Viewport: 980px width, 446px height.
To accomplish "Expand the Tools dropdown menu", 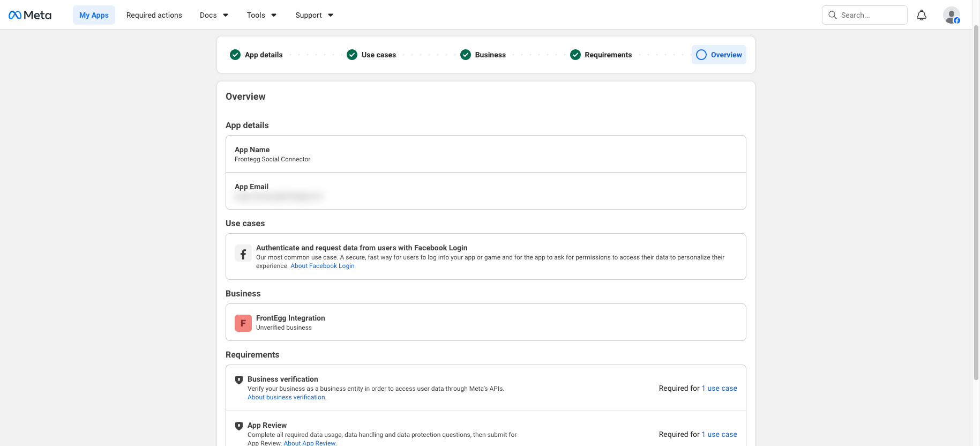I will click(261, 15).
